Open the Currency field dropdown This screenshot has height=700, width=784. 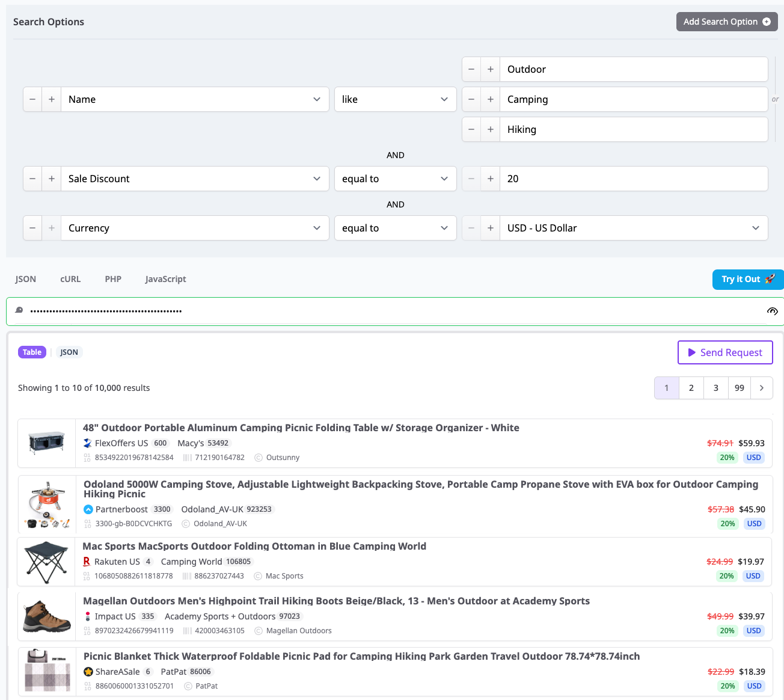195,228
